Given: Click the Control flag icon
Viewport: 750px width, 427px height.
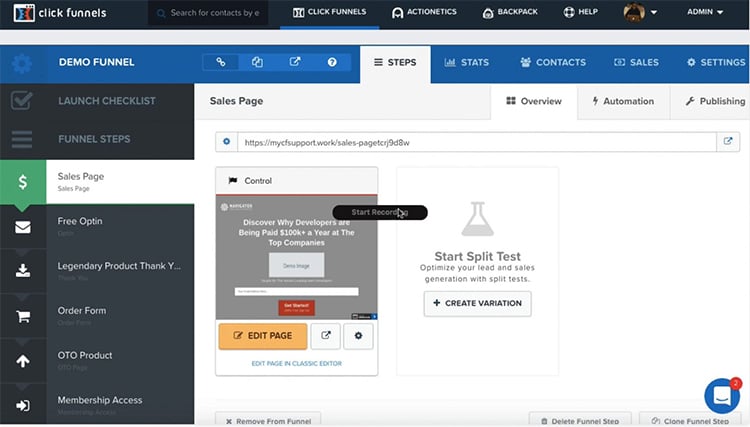Looking at the screenshot, I should click(x=232, y=181).
